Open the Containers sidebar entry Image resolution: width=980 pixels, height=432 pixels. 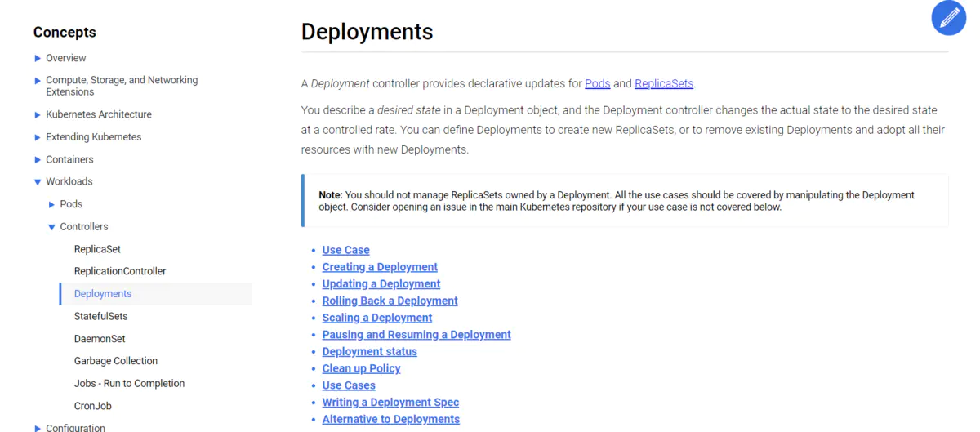point(69,159)
